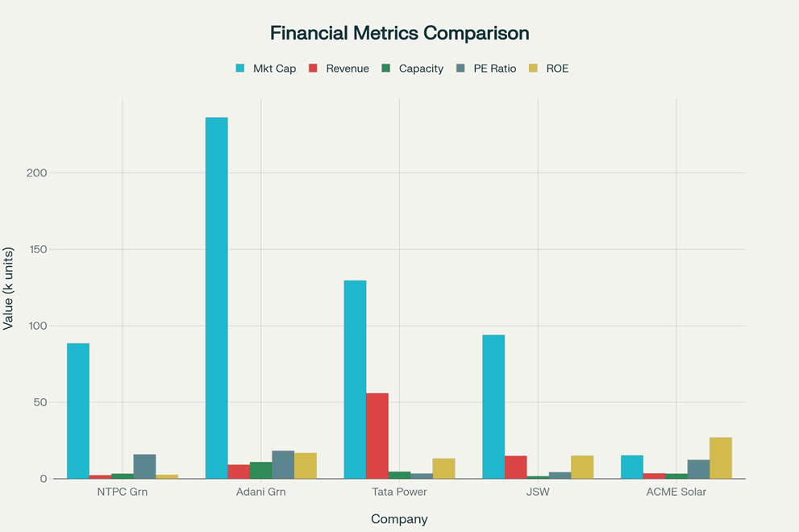Click the Financial Metrics Comparison chart title
799x532 pixels.
(x=399, y=33)
